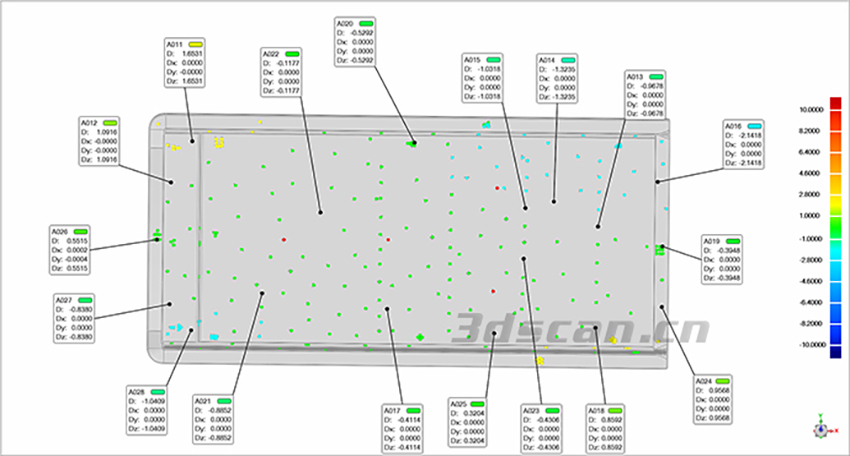Click the yellow color chip on annotation A011
The image size is (850, 456).
click(x=197, y=45)
